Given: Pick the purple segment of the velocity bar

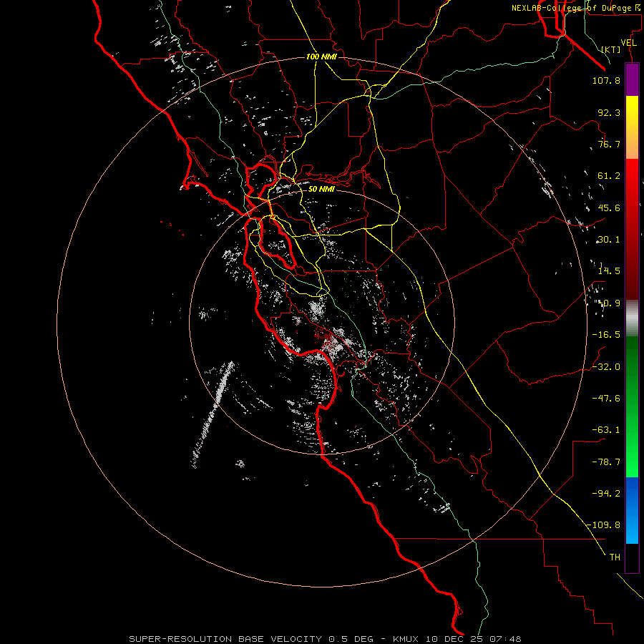Looking at the screenshot, I should coord(632,80).
